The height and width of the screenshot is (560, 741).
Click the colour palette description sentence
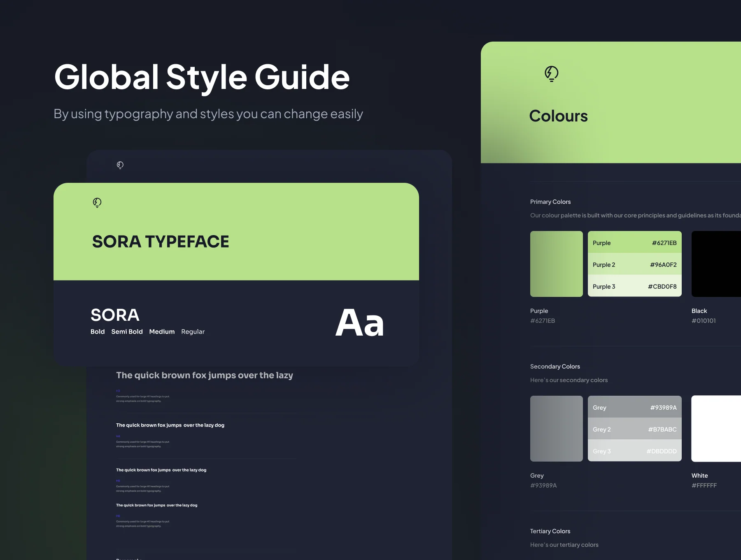point(636,215)
